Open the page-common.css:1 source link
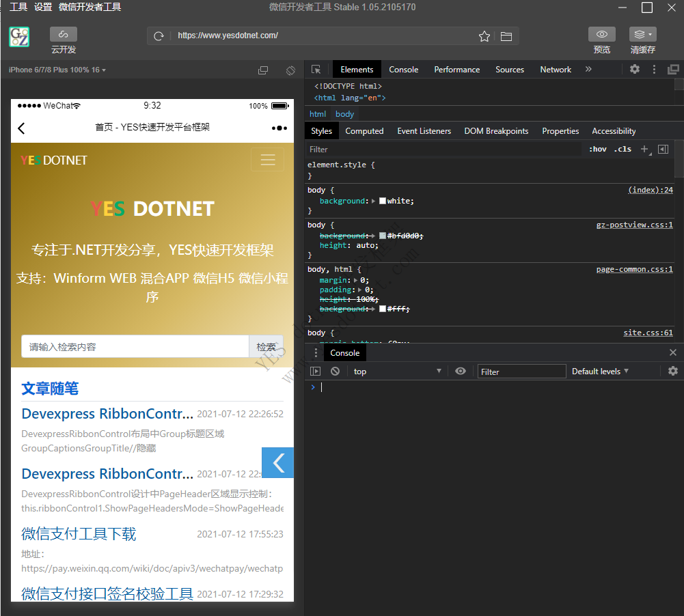The image size is (684, 616). (635, 269)
